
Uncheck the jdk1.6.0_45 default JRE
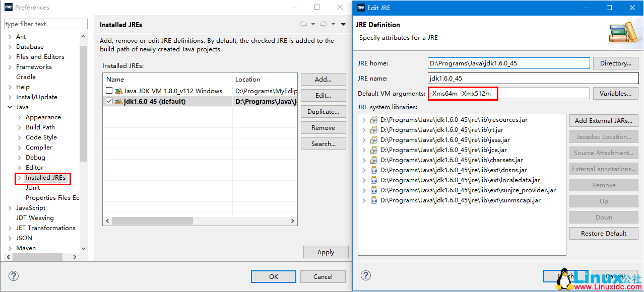tap(108, 102)
